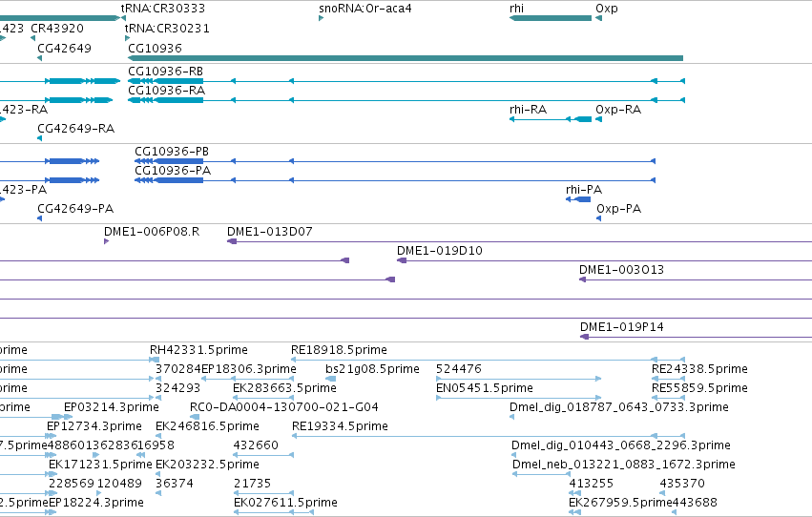This screenshot has height=517, width=812.
Task: Select the RH42331.5prime EST label
Action: [x=198, y=350]
